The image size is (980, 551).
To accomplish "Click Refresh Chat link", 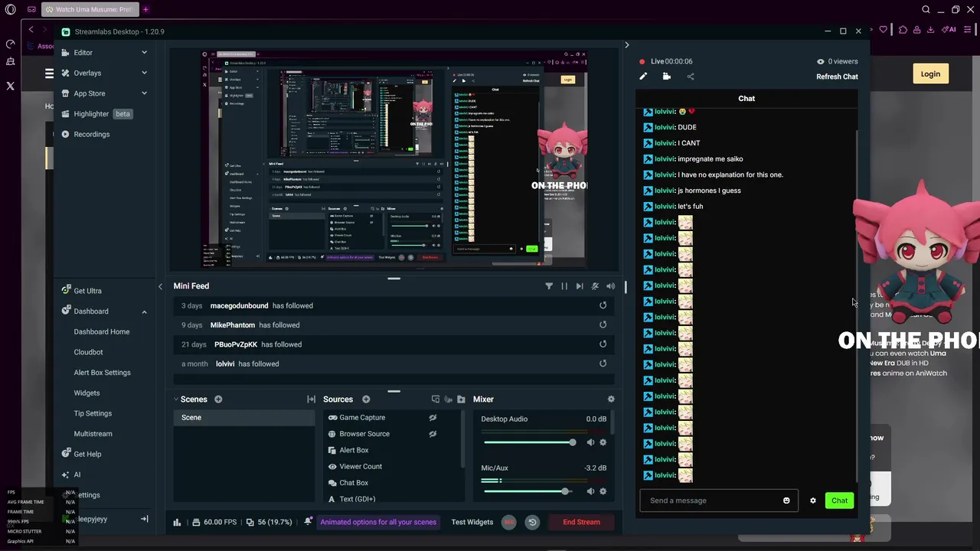I will click(837, 77).
